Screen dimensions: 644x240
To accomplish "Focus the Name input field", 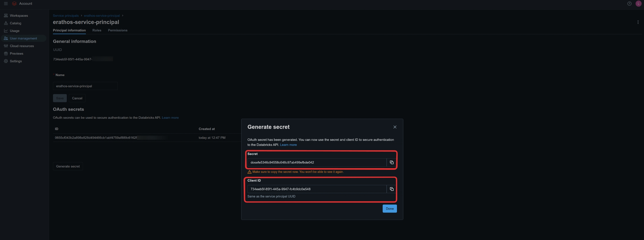I will [x=85, y=86].
